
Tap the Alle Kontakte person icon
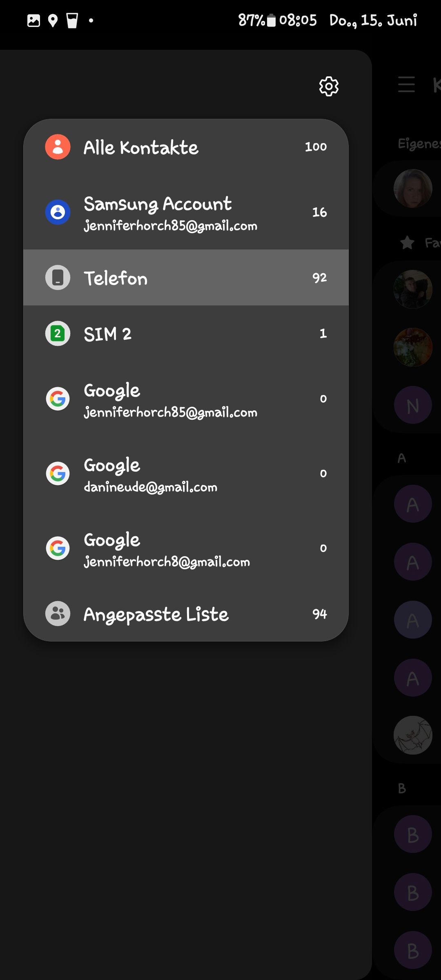(58, 147)
